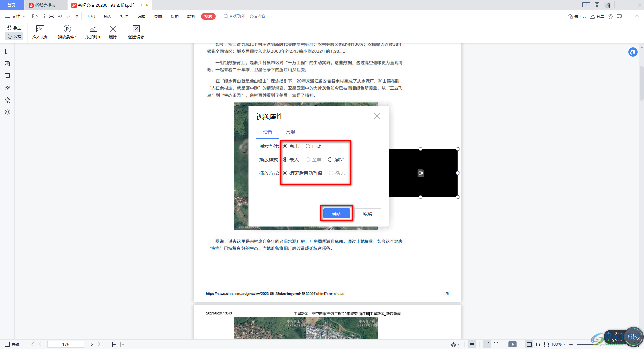The height and width of the screenshot is (349, 644).
Task: Jump to the last page arrow
Action: tap(100, 344)
